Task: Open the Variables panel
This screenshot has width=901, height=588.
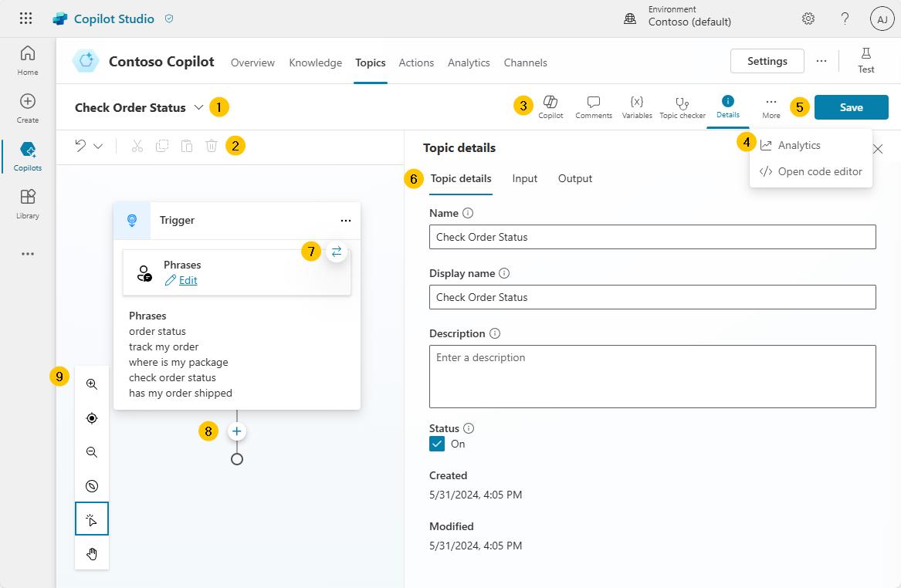Action: coord(636,106)
